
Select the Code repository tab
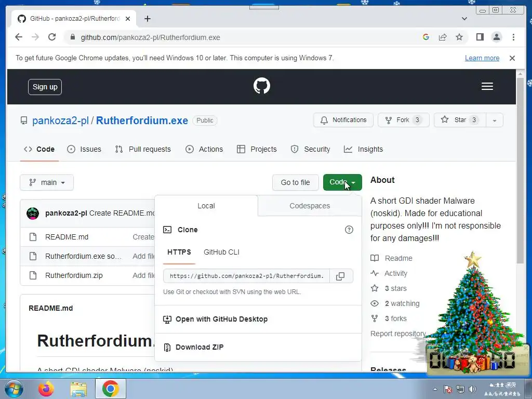coord(39,149)
